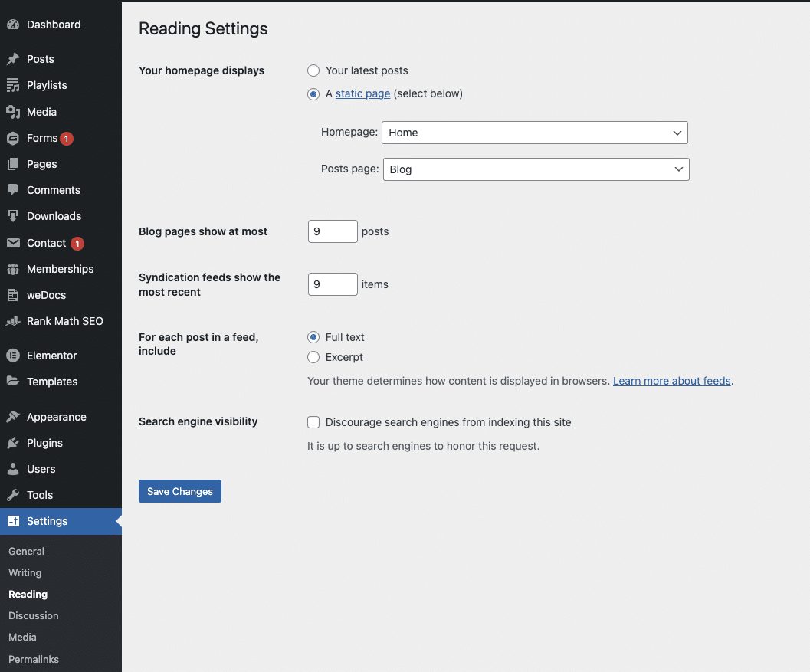The image size is (810, 672).
Task: Open Downloads menu label in sidebar
Action: click(x=54, y=216)
